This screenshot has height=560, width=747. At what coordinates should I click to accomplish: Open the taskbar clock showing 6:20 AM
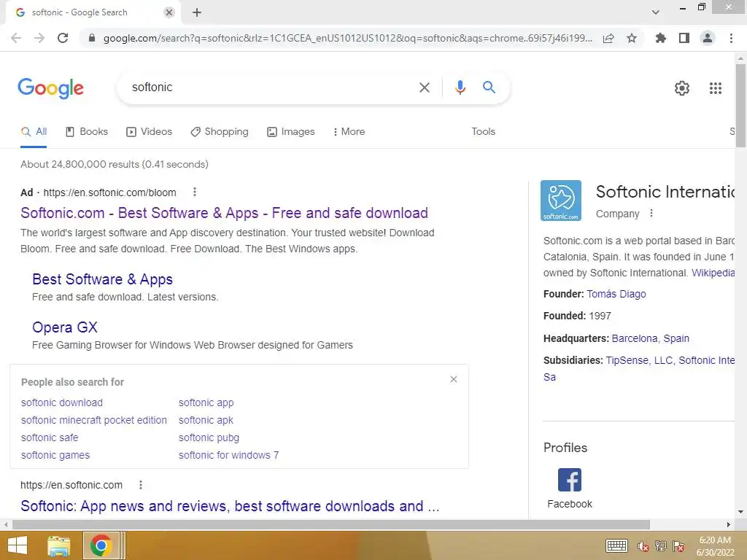point(715,546)
